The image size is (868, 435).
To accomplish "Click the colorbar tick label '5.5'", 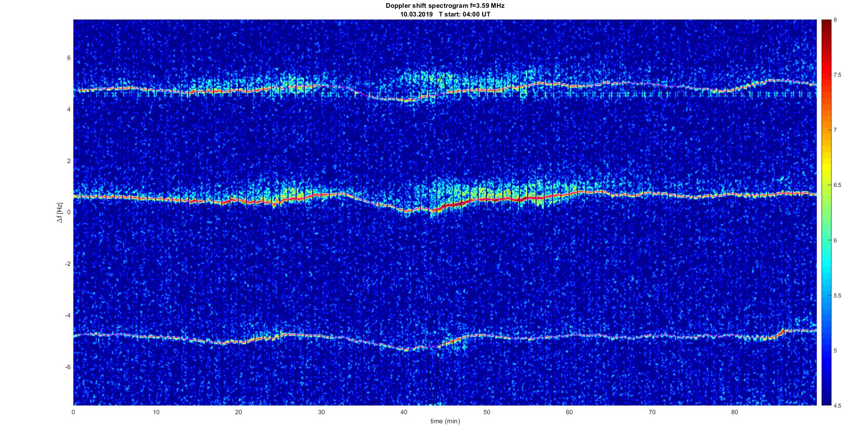I will (837, 296).
